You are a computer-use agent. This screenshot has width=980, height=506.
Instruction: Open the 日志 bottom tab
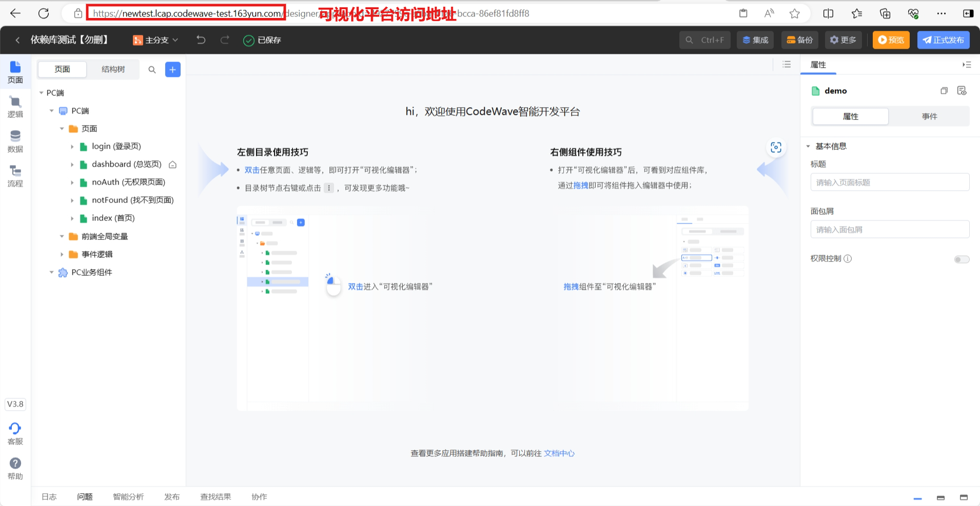coord(49,497)
